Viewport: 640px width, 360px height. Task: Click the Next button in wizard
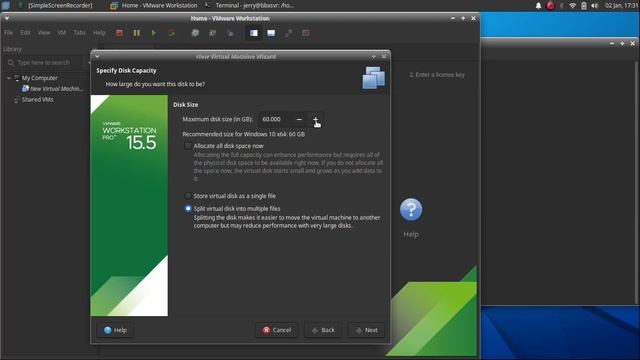[366, 330]
